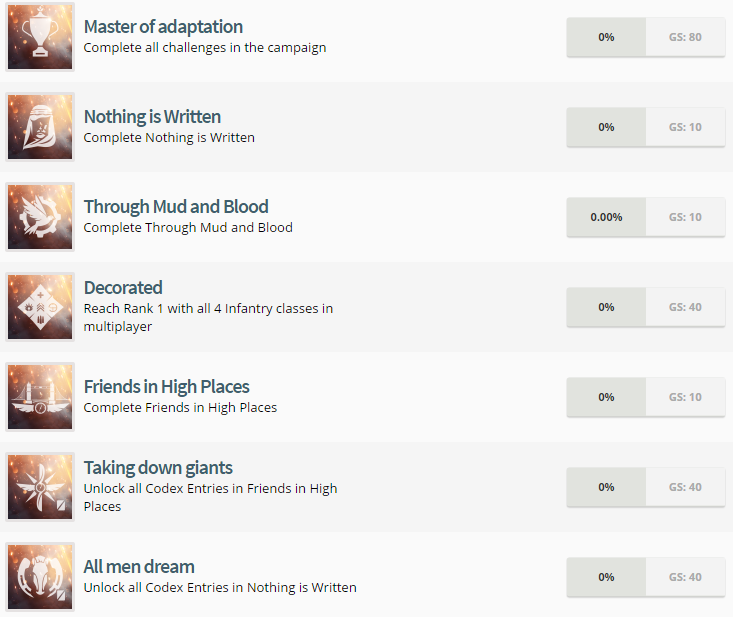The image size is (733, 617).
Task: Click the Nothing is Written achievement icon
Action: (40, 127)
